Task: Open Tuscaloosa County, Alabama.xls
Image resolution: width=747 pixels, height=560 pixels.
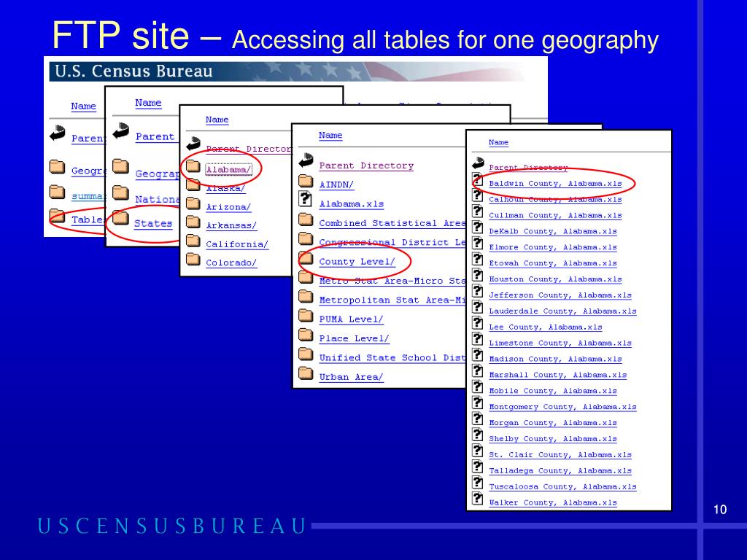Action: coord(562,486)
